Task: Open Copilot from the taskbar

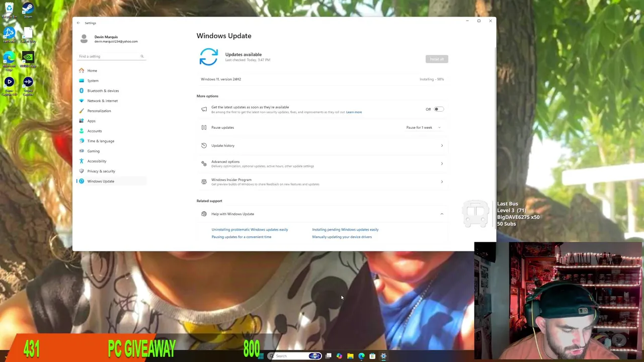Action: [339, 356]
